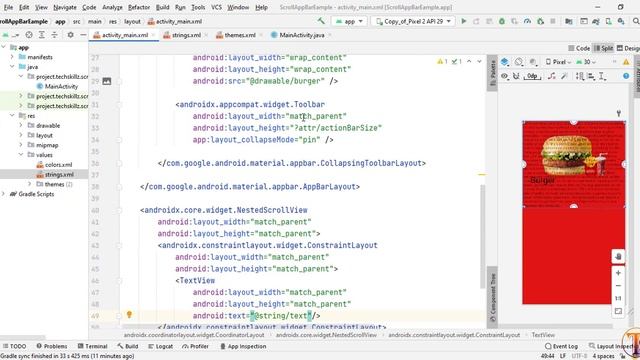Open the Logcat tool window
This screenshot has height=360, width=640.
160,346
